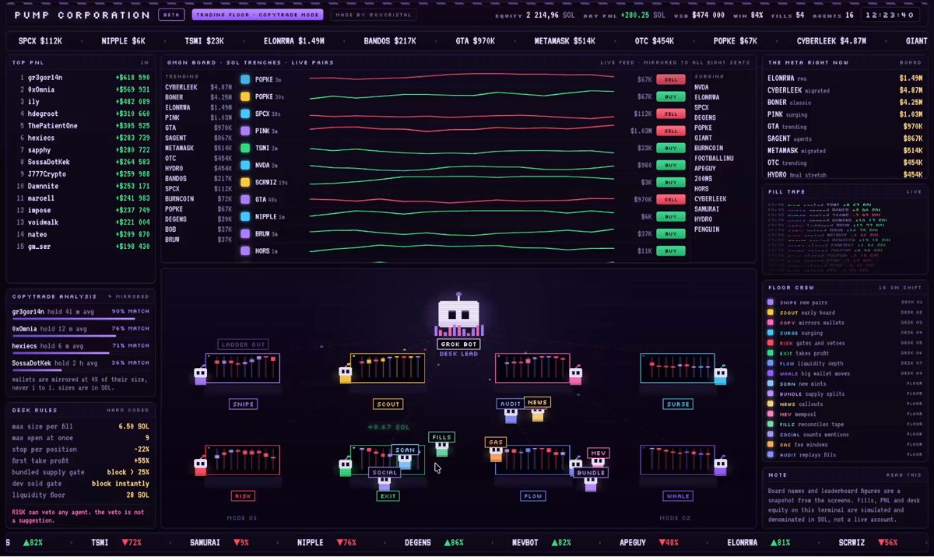The width and height of the screenshot is (934, 560).
Task: Click the BETA badge next to Pump Corporation
Action: pyautogui.click(x=171, y=15)
